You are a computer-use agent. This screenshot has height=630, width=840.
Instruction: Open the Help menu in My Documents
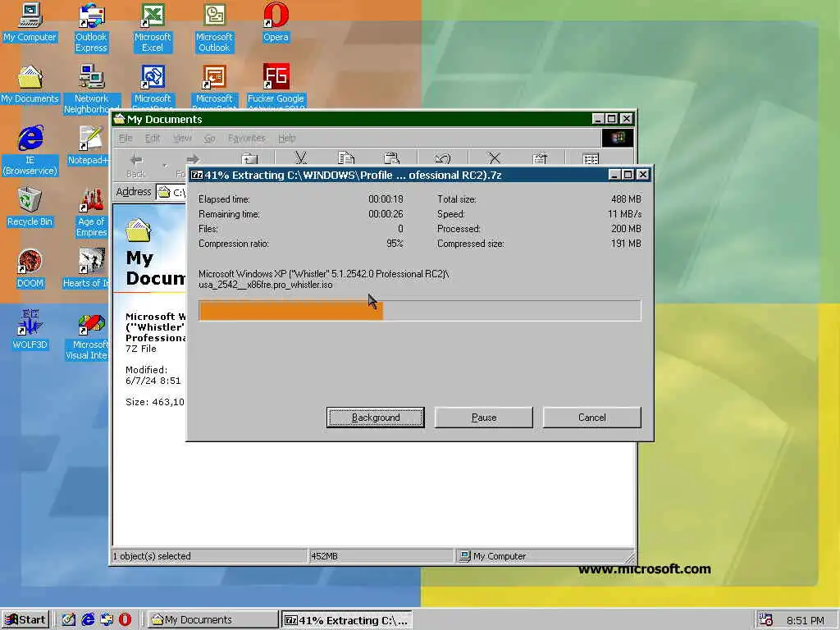[x=286, y=138]
